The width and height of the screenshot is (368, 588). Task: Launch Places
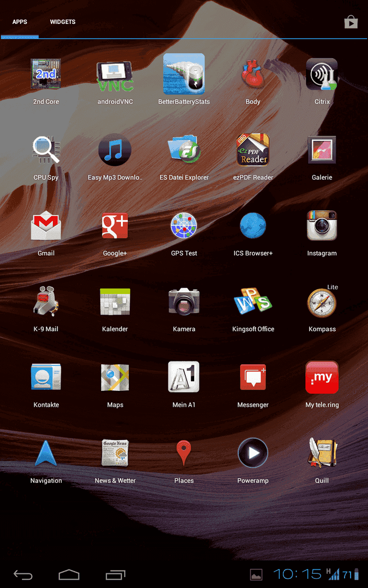click(x=184, y=453)
